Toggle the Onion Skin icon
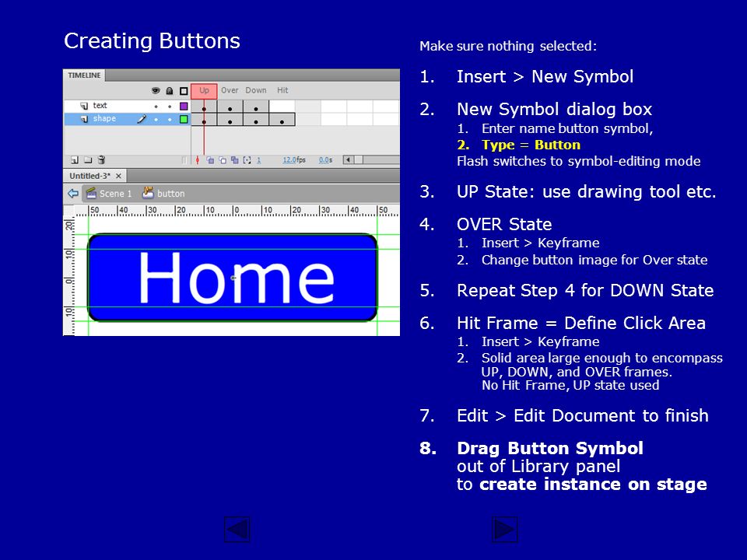Screen dimensions: 747x560 [x=210, y=160]
